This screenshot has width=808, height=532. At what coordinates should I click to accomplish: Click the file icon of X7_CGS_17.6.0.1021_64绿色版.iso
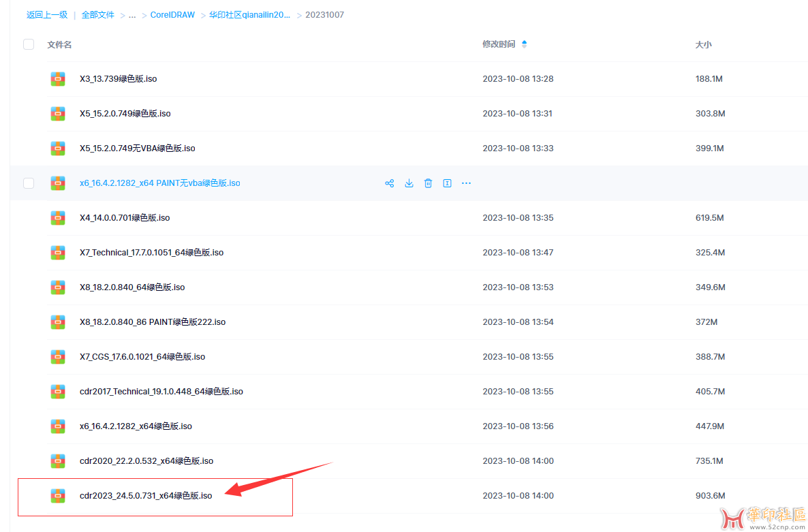[x=58, y=357]
